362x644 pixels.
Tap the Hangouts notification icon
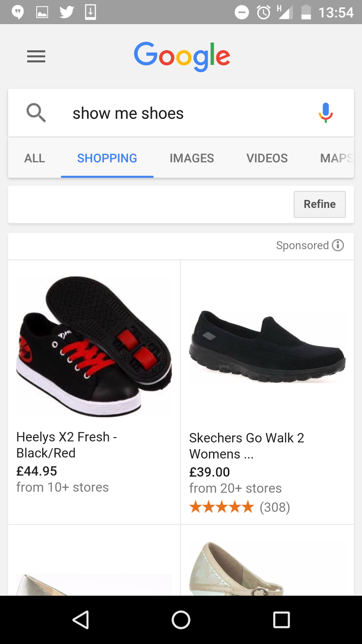[x=18, y=12]
